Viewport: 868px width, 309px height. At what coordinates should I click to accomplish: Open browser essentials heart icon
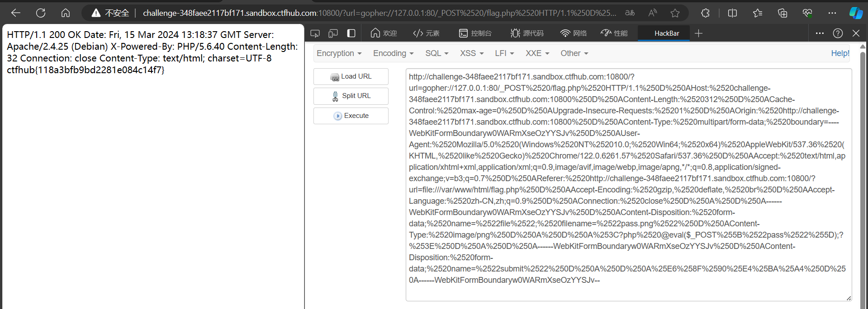click(807, 13)
